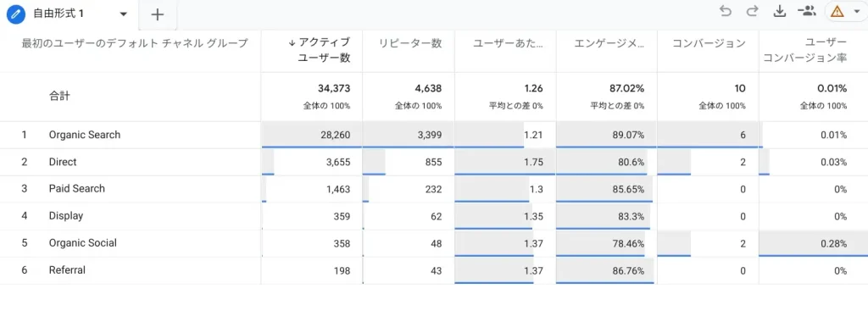
Task: Click the ユーザーあた... column header
Action: (x=509, y=44)
